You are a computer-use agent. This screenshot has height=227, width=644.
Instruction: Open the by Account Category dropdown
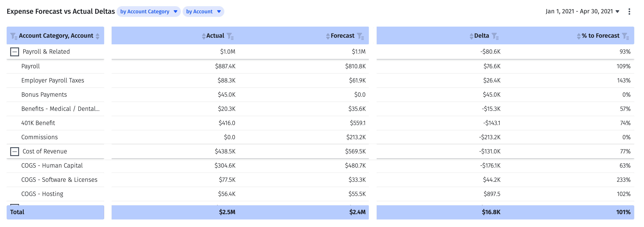pos(148,12)
